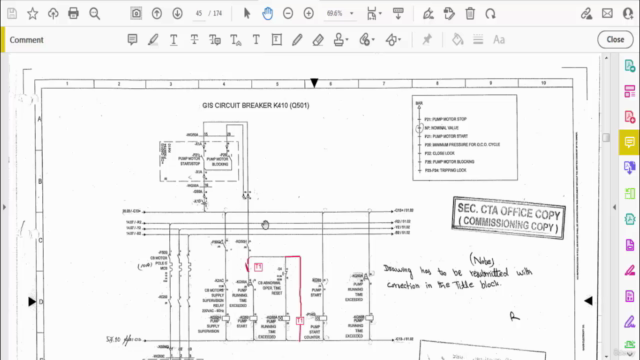
Task: Open the blue file-swap tool below Comment
Action: 630,167
